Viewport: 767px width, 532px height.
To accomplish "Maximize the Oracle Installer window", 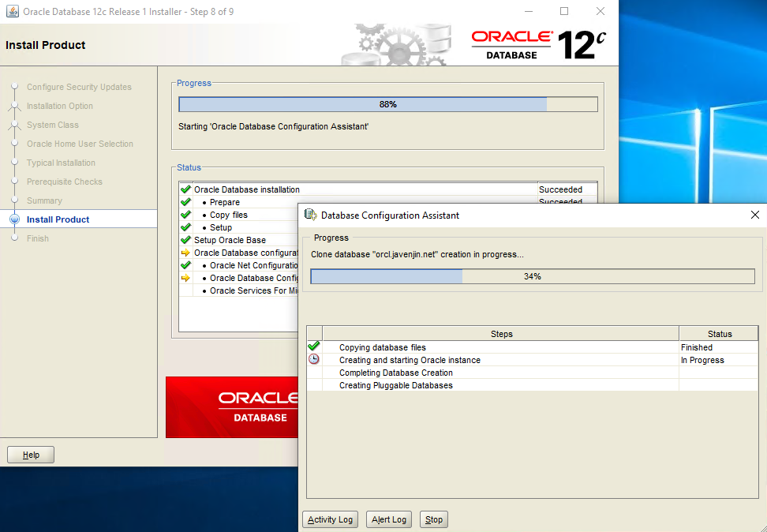I will [x=564, y=11].
